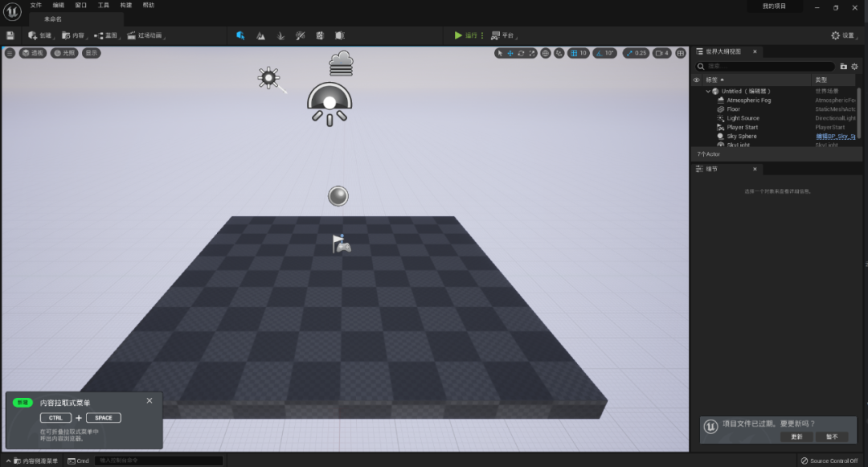Open 透视 perspective view dropdown
868x467 pixels.
pyautogui.click(x=33, y=53)
